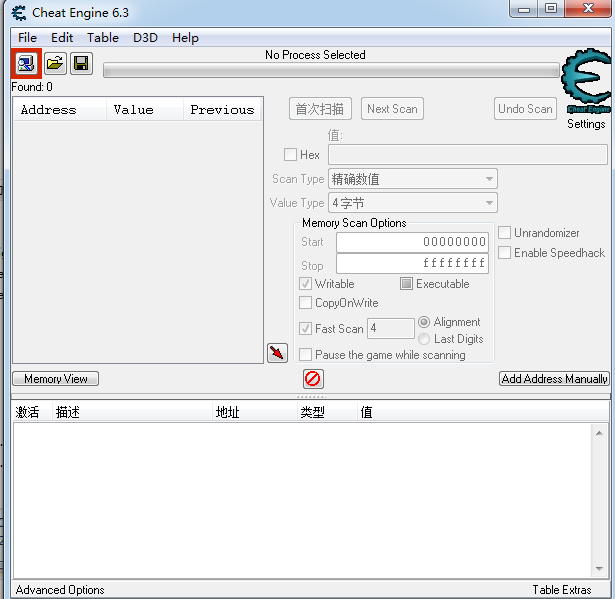Click the value input field
The width and height of the screenshot is (615, 599).
click(x=468, y=155)
